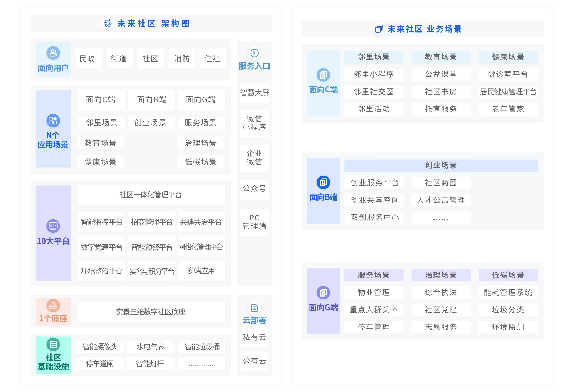Click the copy icon beside 未来社区 业务场景
574x392 pixels.
379,29
